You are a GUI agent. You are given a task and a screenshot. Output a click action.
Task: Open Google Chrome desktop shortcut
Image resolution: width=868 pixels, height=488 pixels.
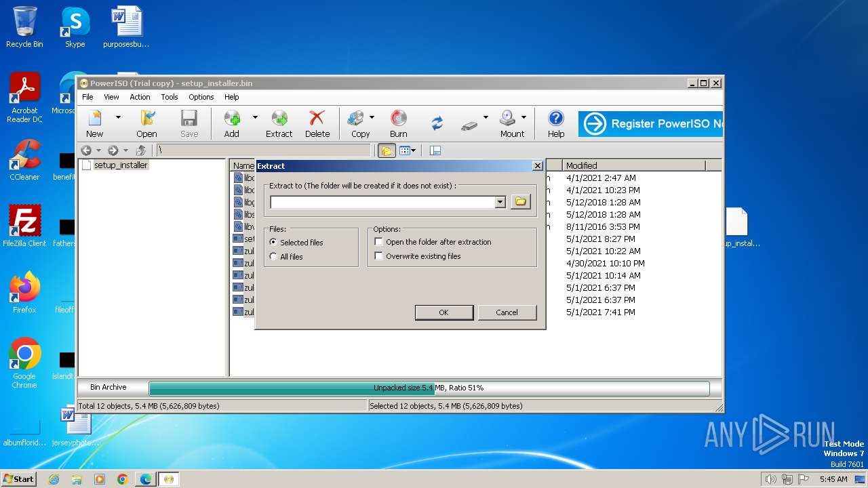point(24,363)
